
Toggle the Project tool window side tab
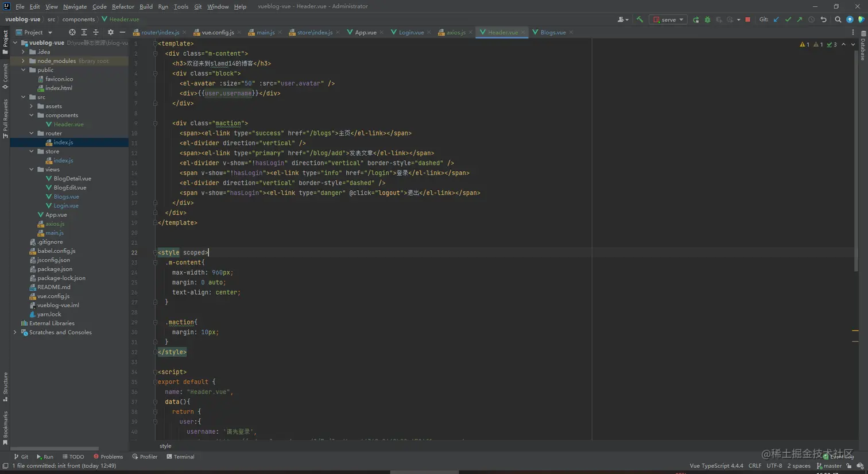pos(5,41)
